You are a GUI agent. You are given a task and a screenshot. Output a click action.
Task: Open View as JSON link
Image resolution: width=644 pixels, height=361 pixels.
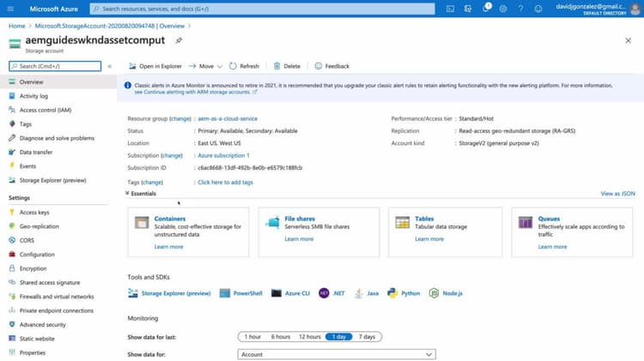pyautogui.click(x=617, y=193)
